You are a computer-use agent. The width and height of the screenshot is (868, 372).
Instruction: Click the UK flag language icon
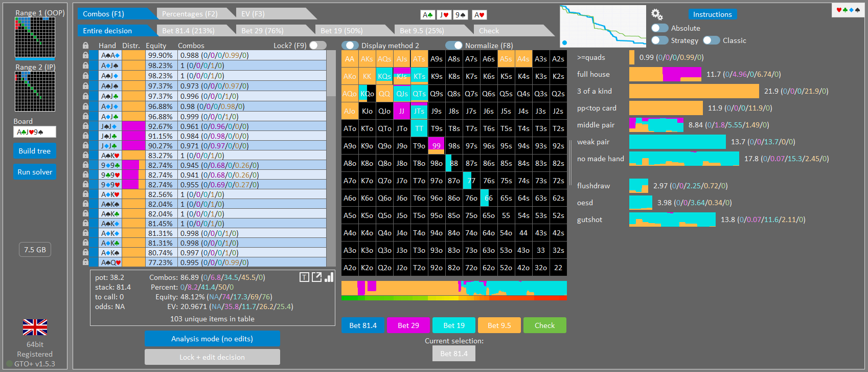coord(35,327)
